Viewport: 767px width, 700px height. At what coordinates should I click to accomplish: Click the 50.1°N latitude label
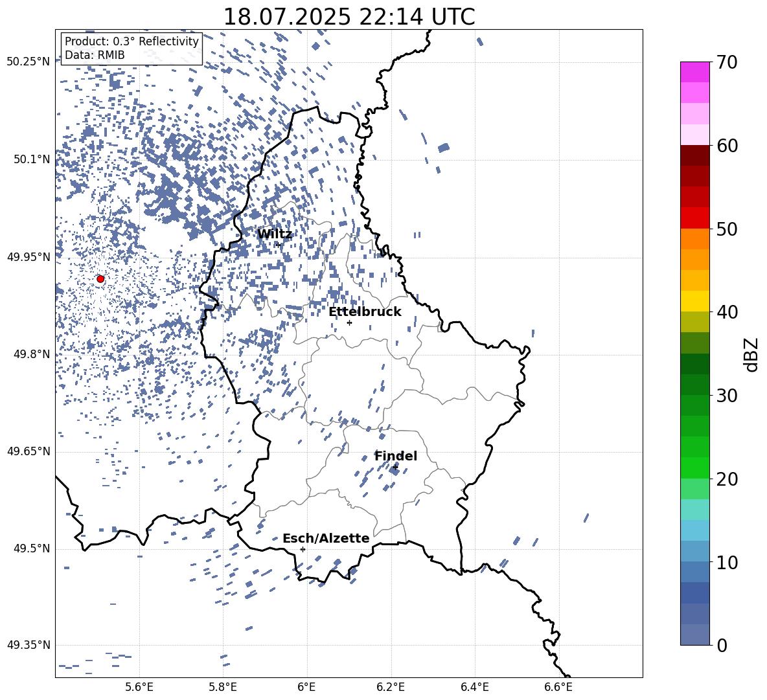(32, 159)
